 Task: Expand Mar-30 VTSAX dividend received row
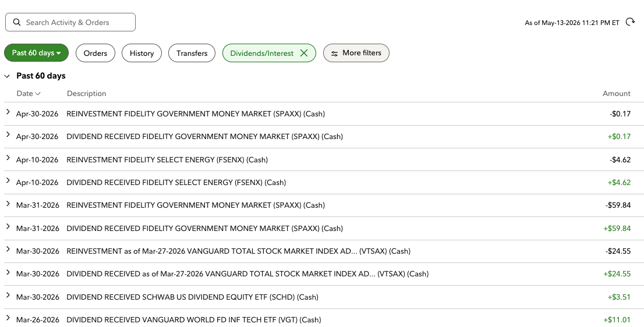tap(8, 272)
